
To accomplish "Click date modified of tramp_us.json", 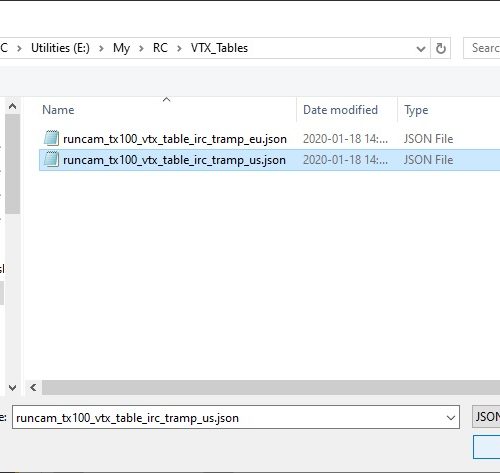I will pyautogui.click(x=345, y=160).
